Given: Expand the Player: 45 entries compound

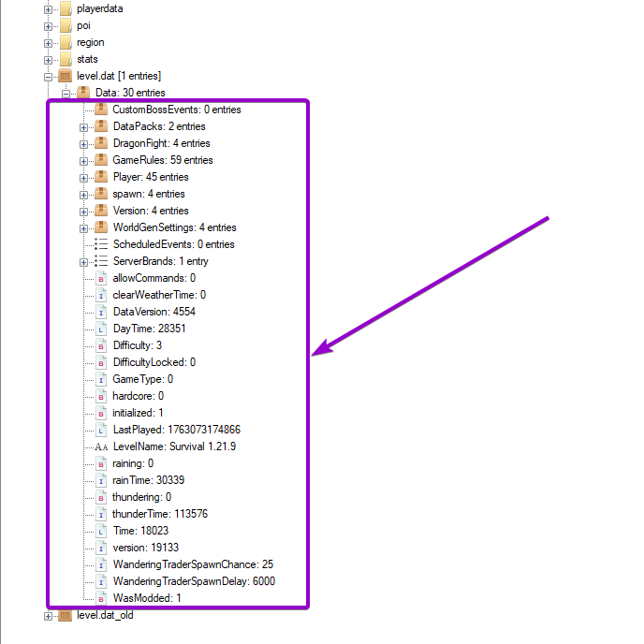Looking at the screenshot, I should (83, 178).
